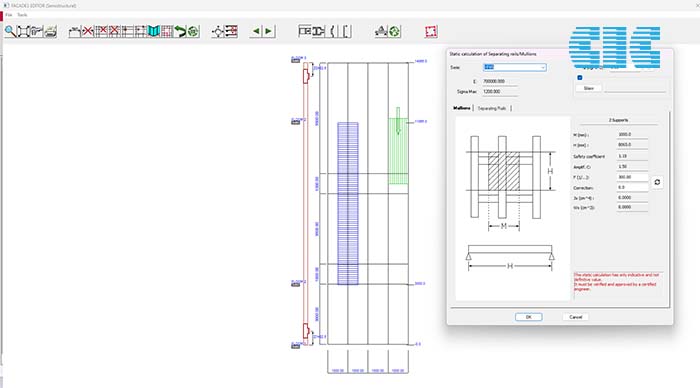
Task: Open the File menu
Action: 9,15
